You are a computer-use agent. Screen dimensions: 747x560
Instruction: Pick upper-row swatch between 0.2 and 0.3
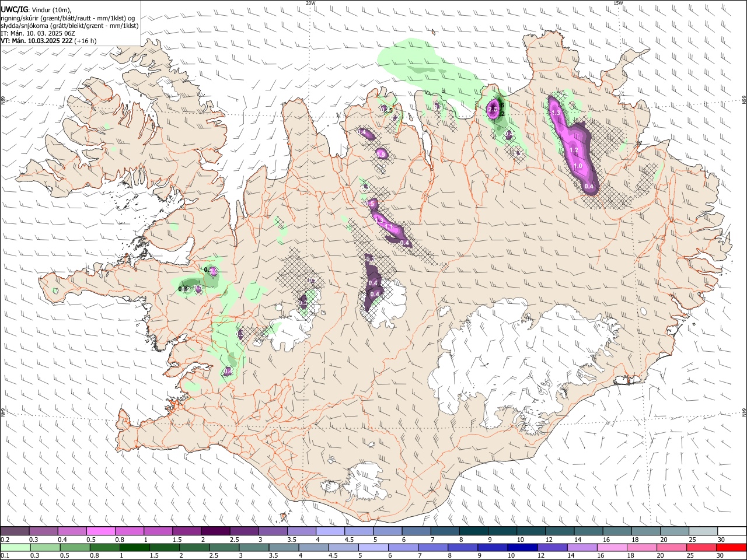click(15, 531)
